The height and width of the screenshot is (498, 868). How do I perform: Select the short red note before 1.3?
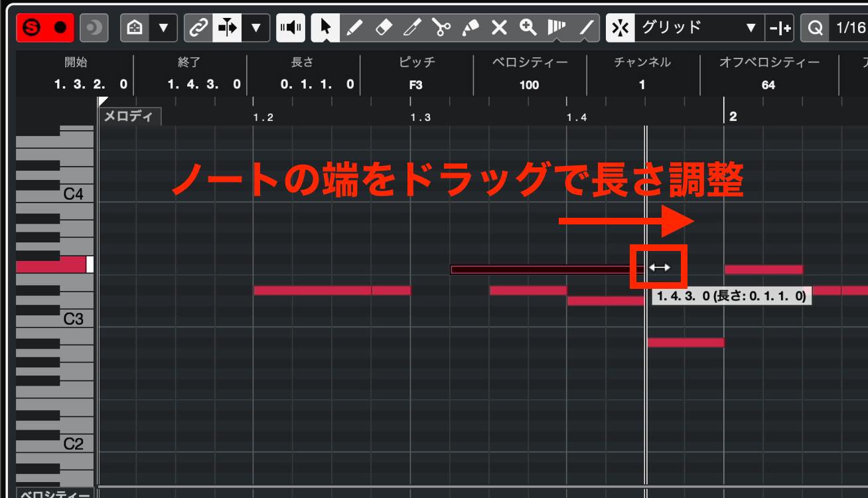392,290
